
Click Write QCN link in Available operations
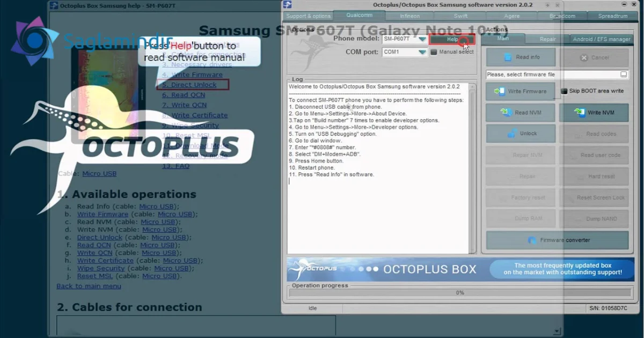94,253
